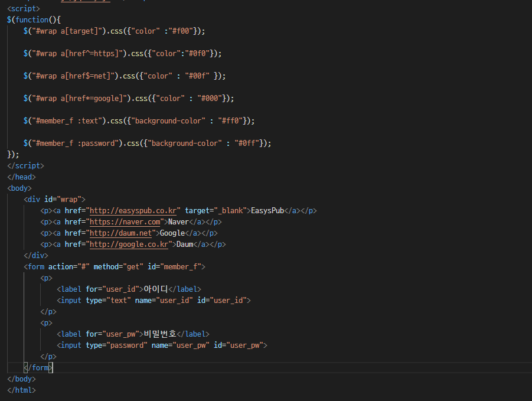Click the "#member_f :text" selector

pyautogui.click(x=67, y=121)
